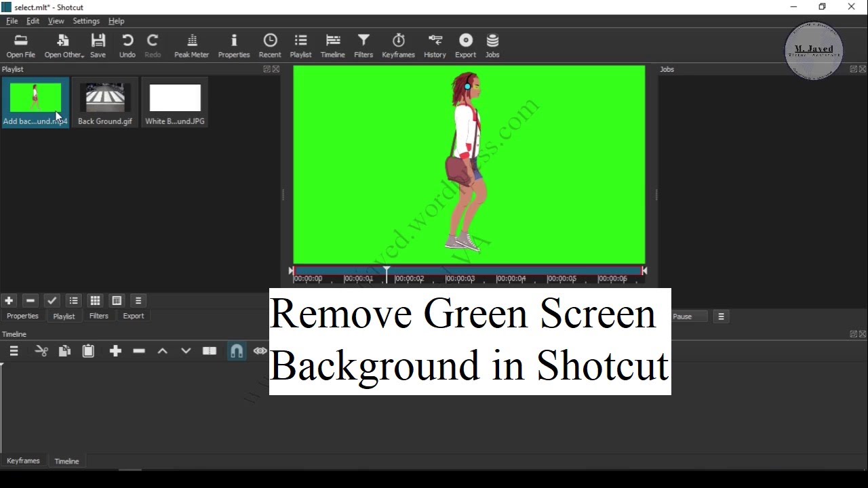Screen dimensions: 868x488
Task: Undock the Timeline panel
Action: pyautogui.click(x=854, y=334)
